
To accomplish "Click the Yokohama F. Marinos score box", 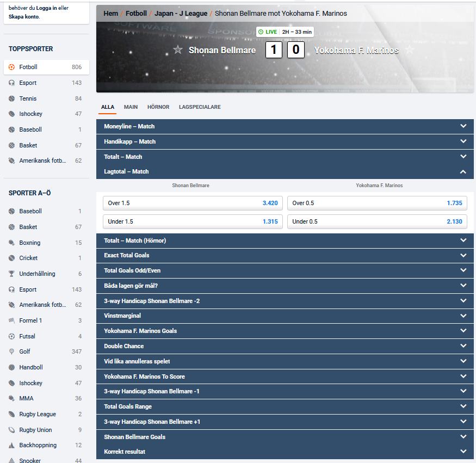I will coord(296,50).
